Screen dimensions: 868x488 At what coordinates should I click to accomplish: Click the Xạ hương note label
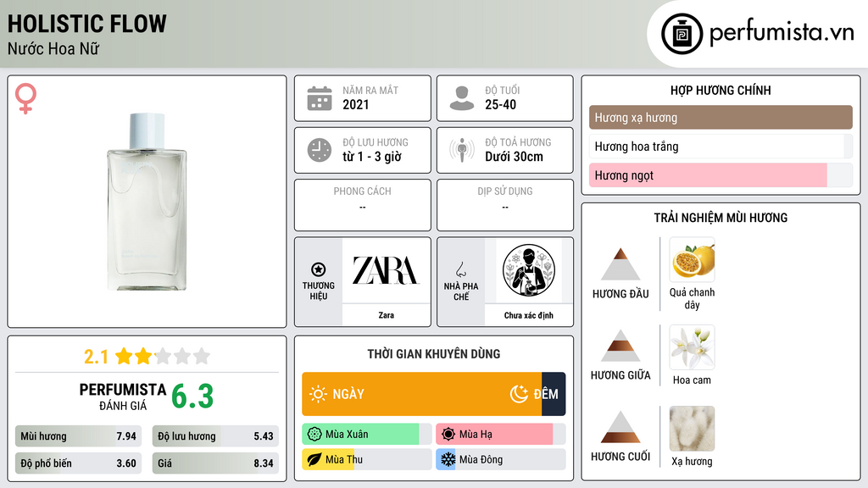coord(692,462)
